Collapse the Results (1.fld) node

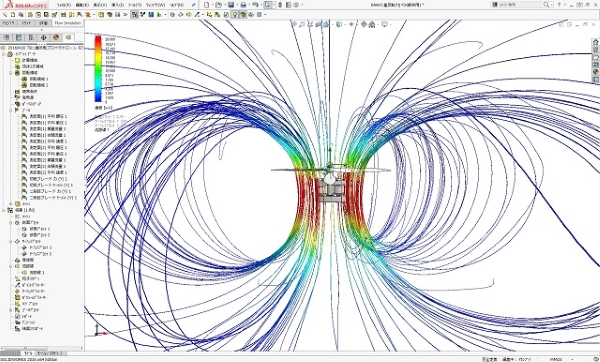(x=4, y=210)
